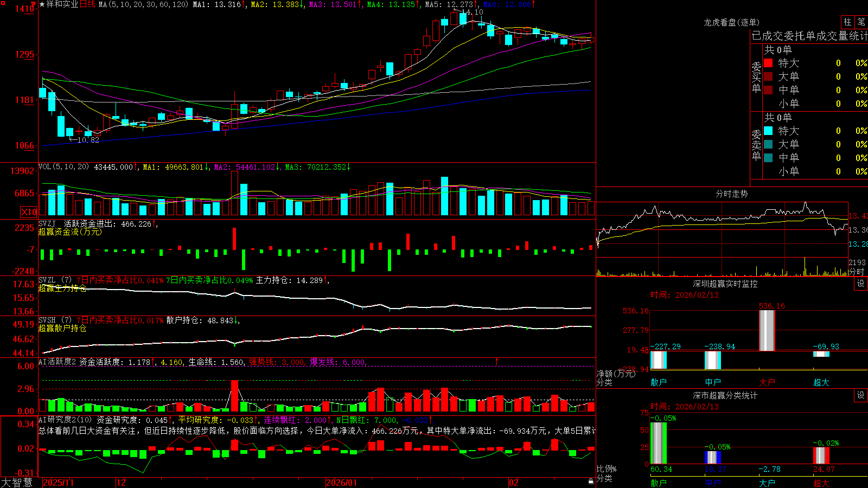Select the 日线 period label
The image size is (868, 488).
(x=87, y=4)
